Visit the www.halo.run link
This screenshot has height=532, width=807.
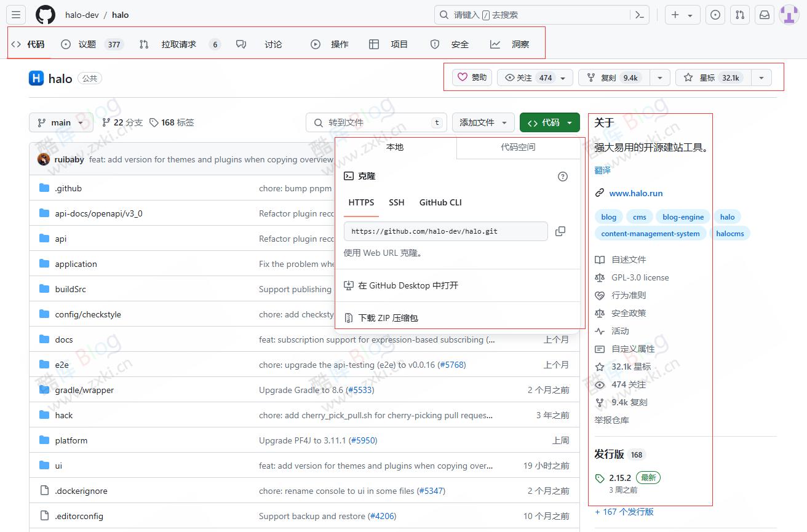tap(636, 193)
